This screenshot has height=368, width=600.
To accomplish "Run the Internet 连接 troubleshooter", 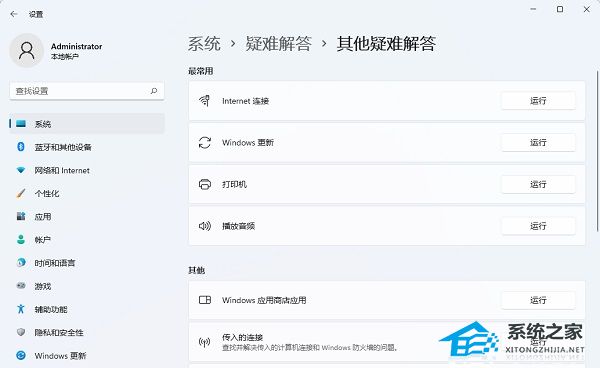I will pos(538,101).
